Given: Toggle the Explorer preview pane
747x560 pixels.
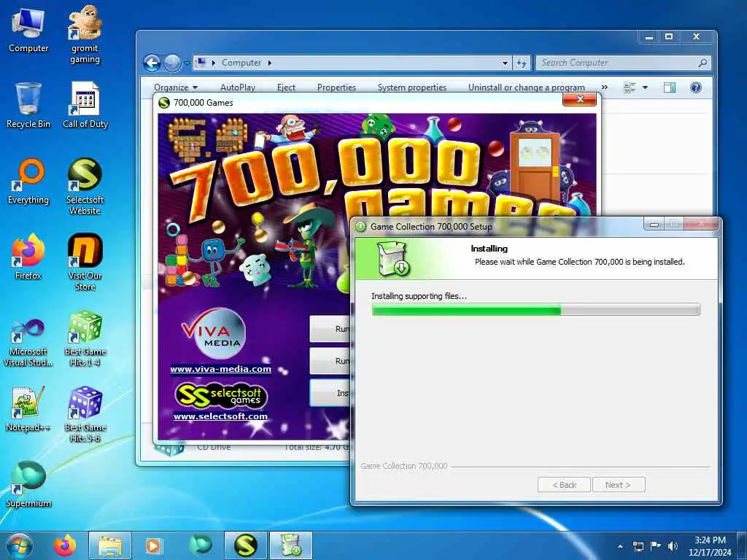Looking at the screenshot, I should (670, 87).
